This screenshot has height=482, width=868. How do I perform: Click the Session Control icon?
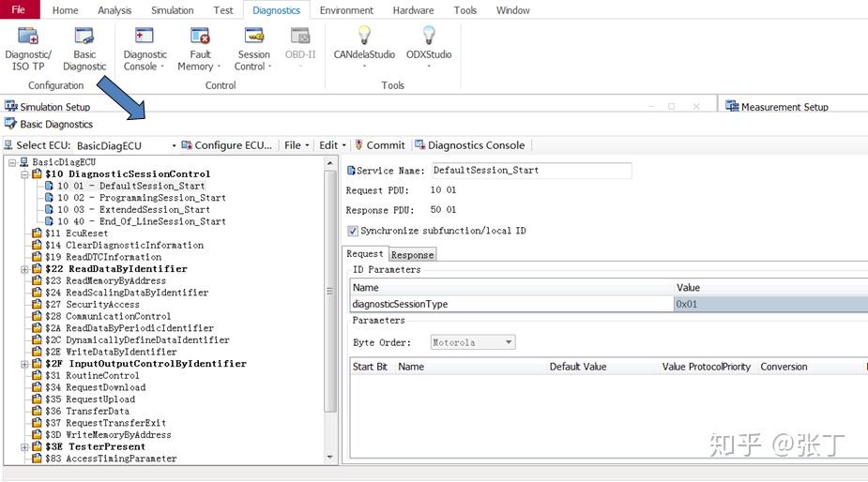tap(254, 36)
